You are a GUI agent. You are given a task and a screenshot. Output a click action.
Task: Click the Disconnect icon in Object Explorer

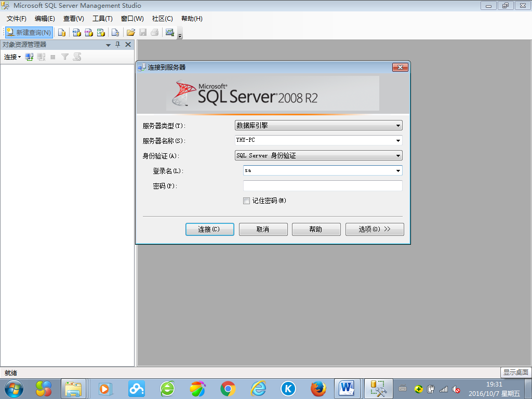click(x=41, y=57)
